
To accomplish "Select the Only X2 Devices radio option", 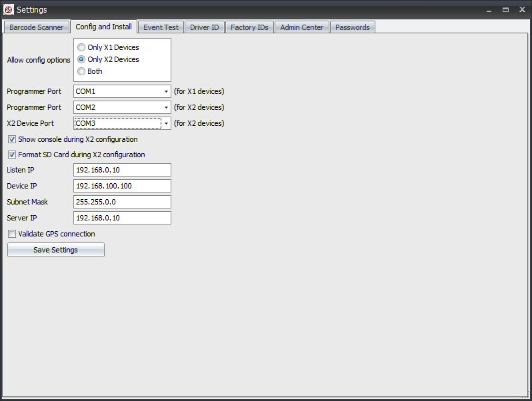I will (81, 59).
